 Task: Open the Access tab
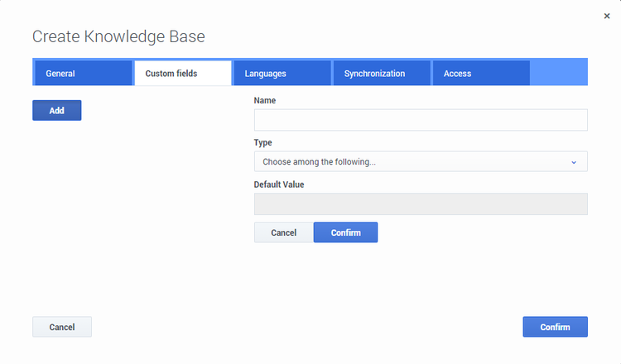(481, 73)
